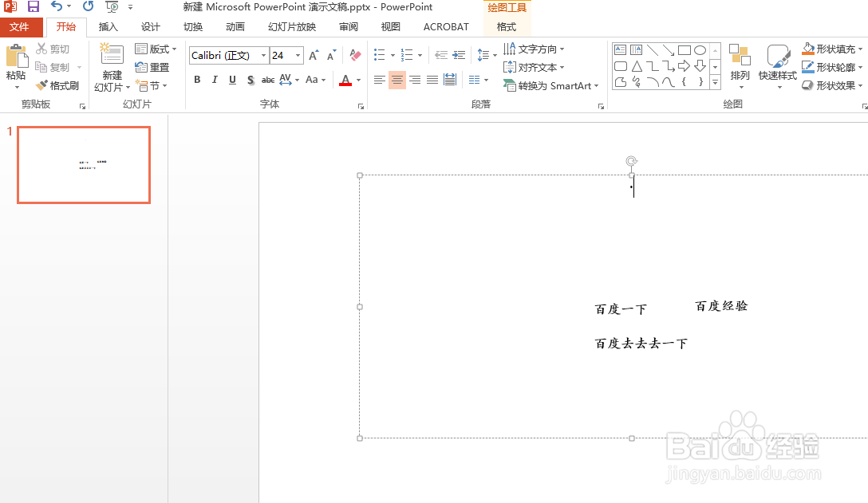Image resolution: width=868 pixels, height=503 pixels.
Task: Expand the shapes gallery with the More arrow
Action: pos(715,82)
